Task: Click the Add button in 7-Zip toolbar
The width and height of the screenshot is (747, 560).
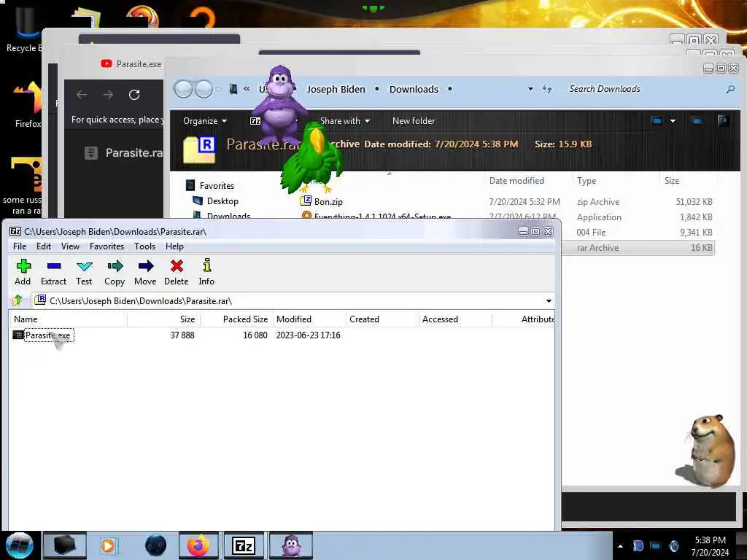Action: 23,272
